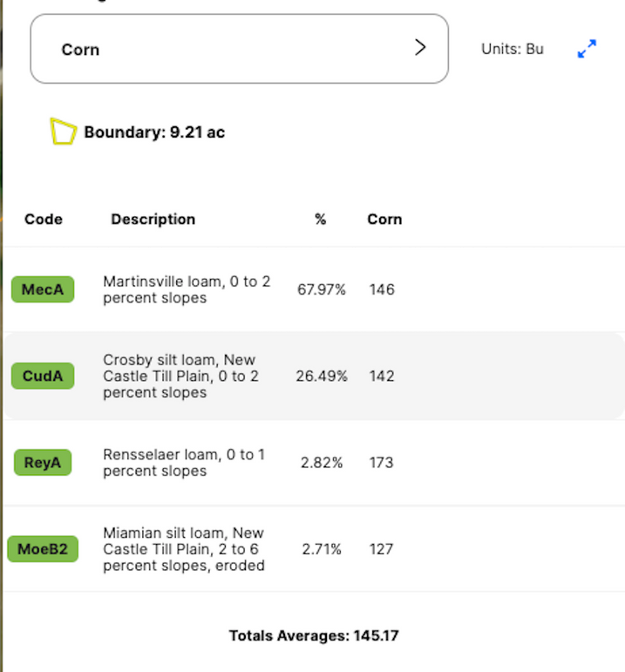Click the ReyA soil code badge
The image size is (625, 672).
click(43, 462)
